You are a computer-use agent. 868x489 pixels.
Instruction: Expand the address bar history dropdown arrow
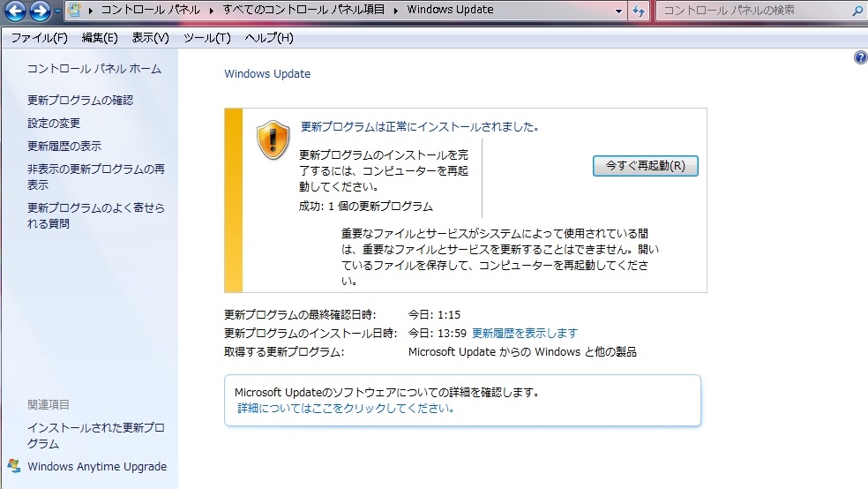[618, 11]
